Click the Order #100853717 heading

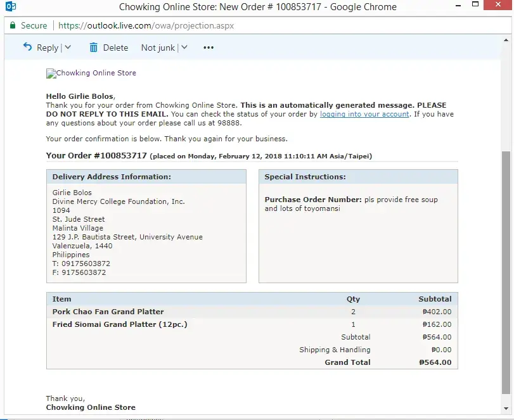(96, 156)
